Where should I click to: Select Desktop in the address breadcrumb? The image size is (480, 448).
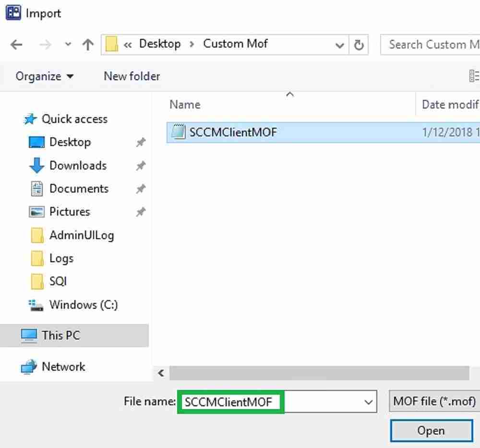[x=160, y=44]
